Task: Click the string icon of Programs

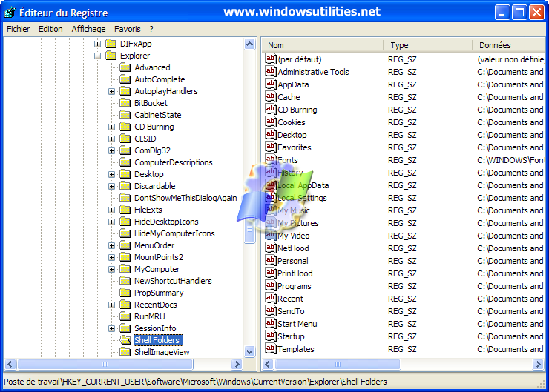Action: coord(271,286)
